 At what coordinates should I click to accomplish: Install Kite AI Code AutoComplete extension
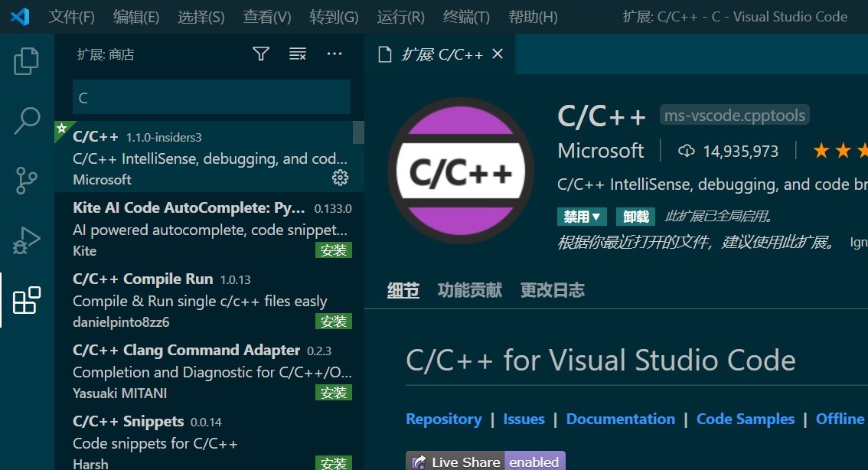pos(333,250)
